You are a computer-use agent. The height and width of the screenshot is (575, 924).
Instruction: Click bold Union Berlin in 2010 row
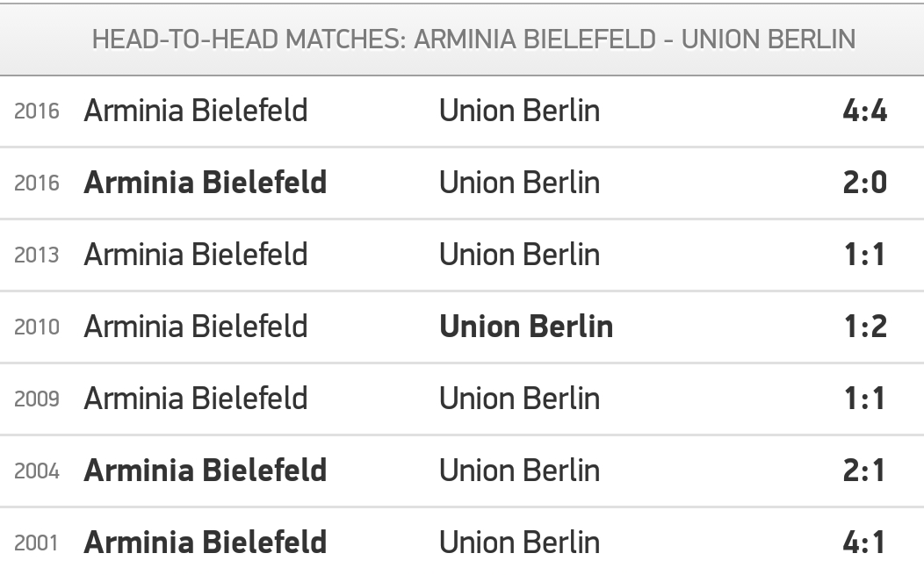tap(526, 327)
